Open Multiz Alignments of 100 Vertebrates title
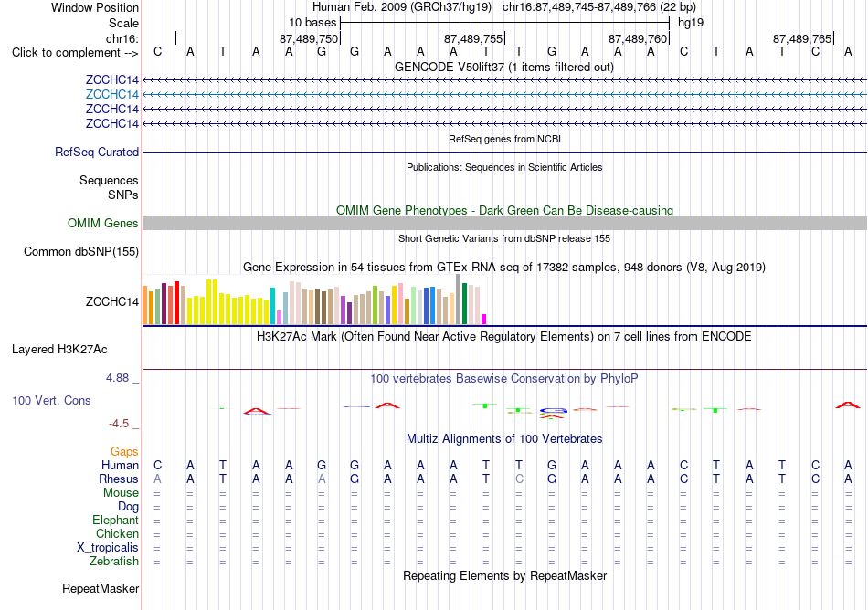Image resolution: width=868 pixels, height=610 pixels. coord(504,439)
